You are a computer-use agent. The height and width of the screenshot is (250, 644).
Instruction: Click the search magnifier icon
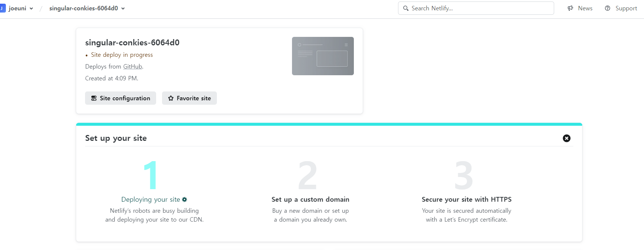406,8
